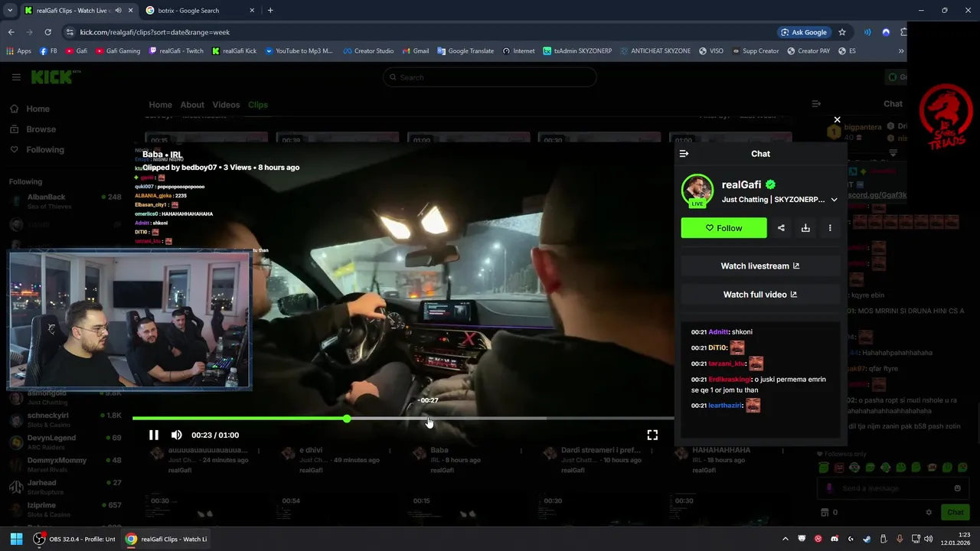Open Chrome site info icon
Screen dimensions: 980x551
[x=70, y=32]
